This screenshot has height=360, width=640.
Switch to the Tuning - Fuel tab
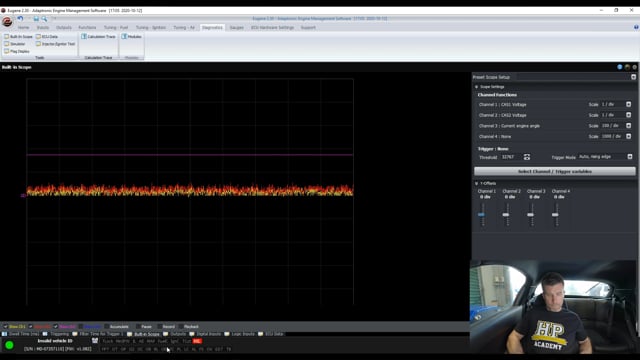(x=116, y=27)
